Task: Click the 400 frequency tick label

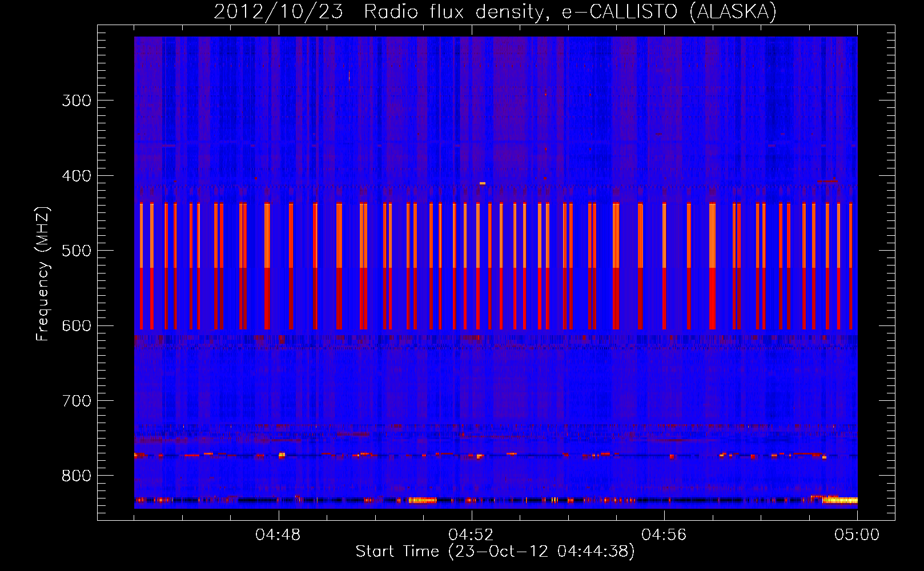Action: (x=77, y=176)
